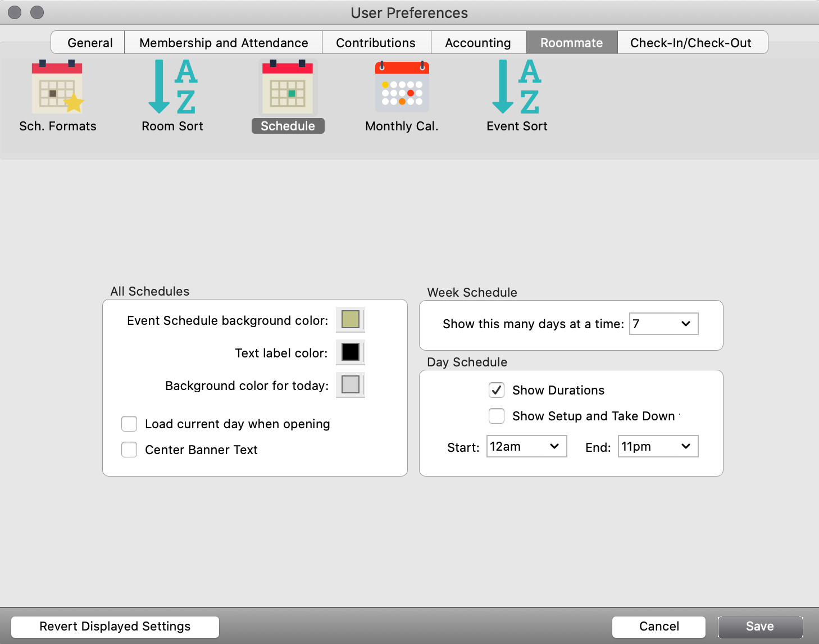Check the Center Banner Text box
Screen dimensions: 819x644
click(x=129, y=450)
